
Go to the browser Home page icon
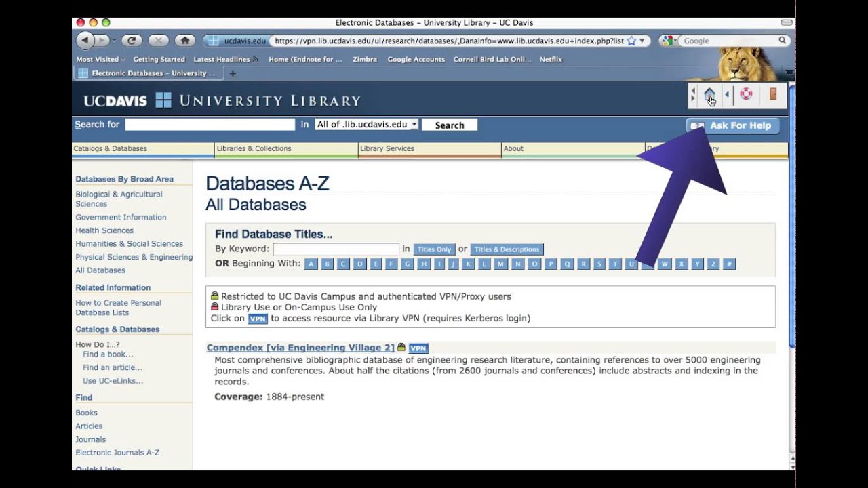184,41
